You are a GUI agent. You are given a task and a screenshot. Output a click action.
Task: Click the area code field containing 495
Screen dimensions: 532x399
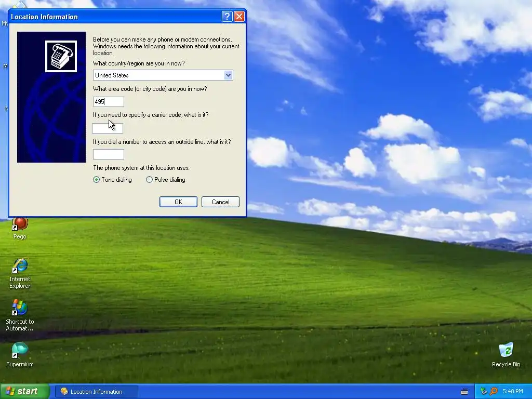(x=109, y=102)
